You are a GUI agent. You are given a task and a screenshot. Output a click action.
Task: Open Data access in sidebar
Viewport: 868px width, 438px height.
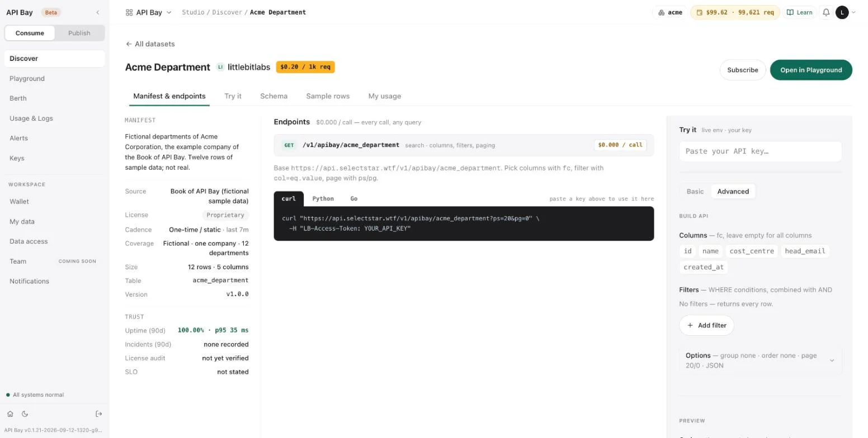click(x=54, y=241)
